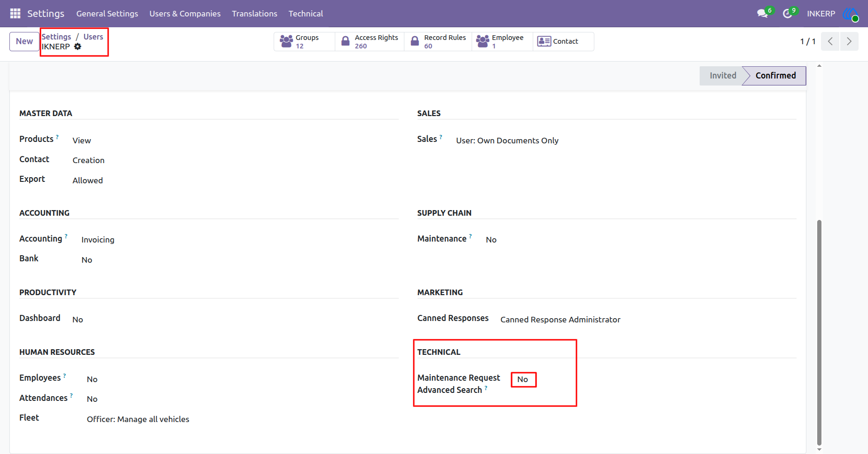The image size is (868, 454).
Task: Open the Sales access level dropdown
Action: coord(507,141)
